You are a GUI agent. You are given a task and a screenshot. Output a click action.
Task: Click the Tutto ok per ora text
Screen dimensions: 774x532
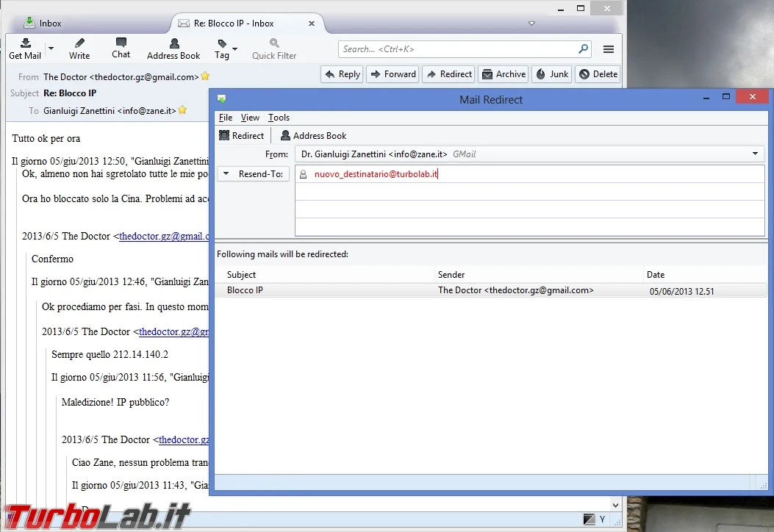pyautogui.click(x=46, y=138)
